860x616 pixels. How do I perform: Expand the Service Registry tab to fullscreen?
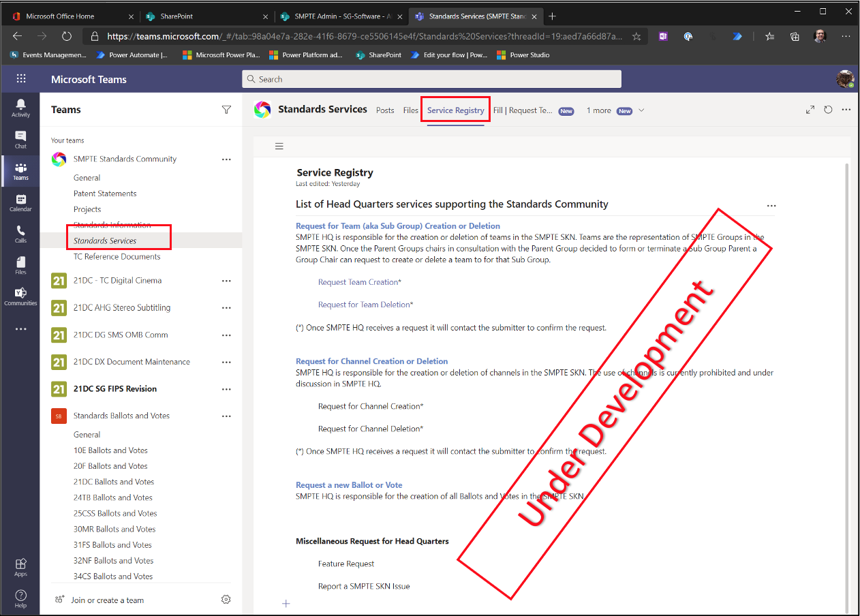810,109
